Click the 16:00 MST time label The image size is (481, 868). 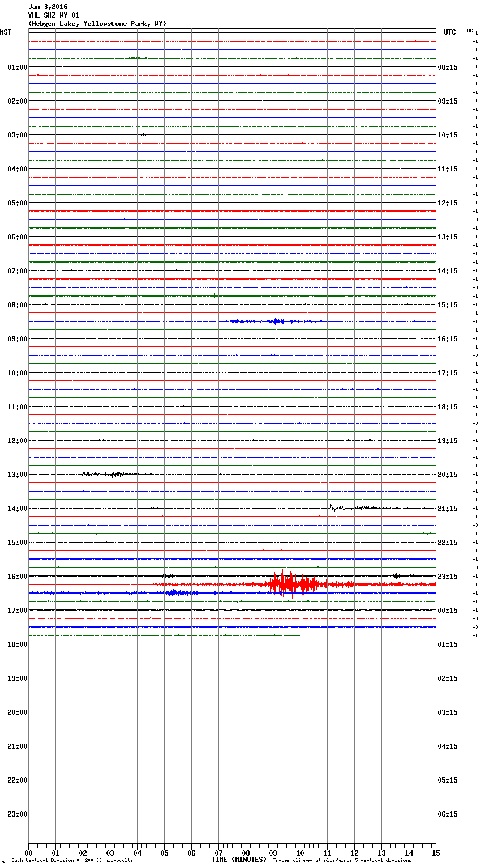pos(17,577)
